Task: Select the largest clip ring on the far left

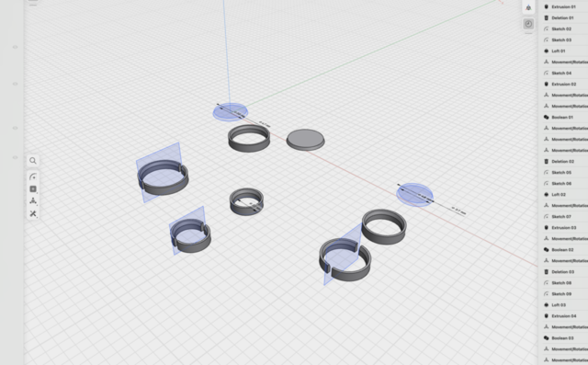Action: (x=163, y=177)
